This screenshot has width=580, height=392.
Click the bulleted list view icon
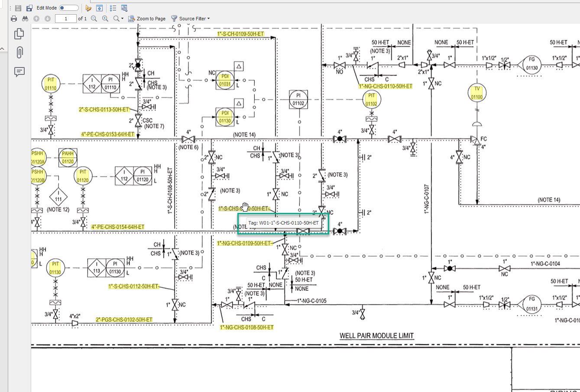(x=113, y=8)
